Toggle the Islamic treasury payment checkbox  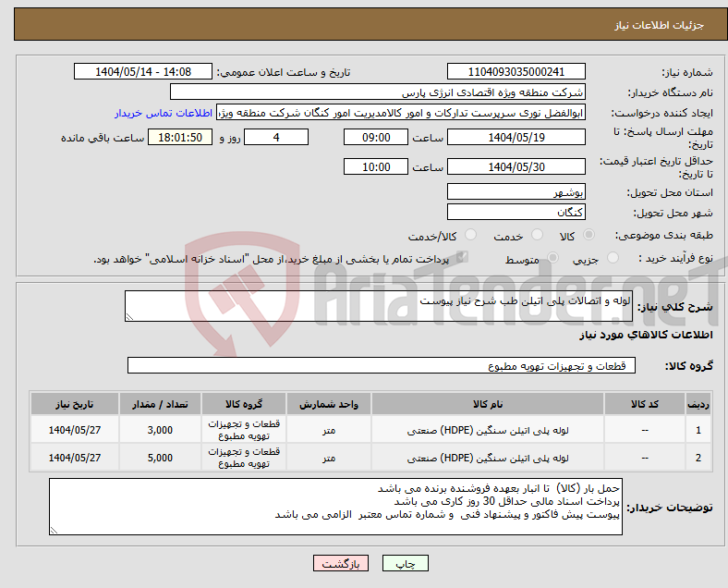tap(462, 257)
